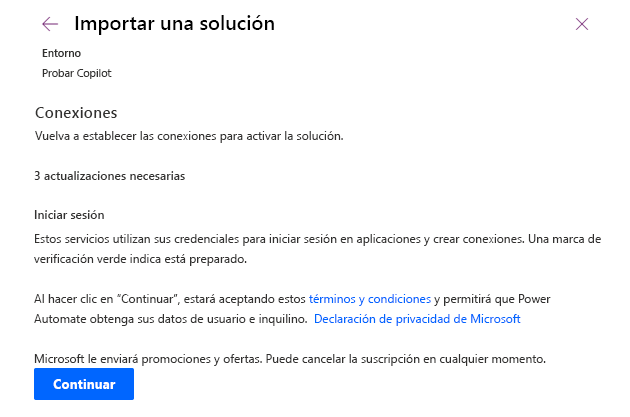Click the 3 actualizaciones necesarias text

coord(110,176)
